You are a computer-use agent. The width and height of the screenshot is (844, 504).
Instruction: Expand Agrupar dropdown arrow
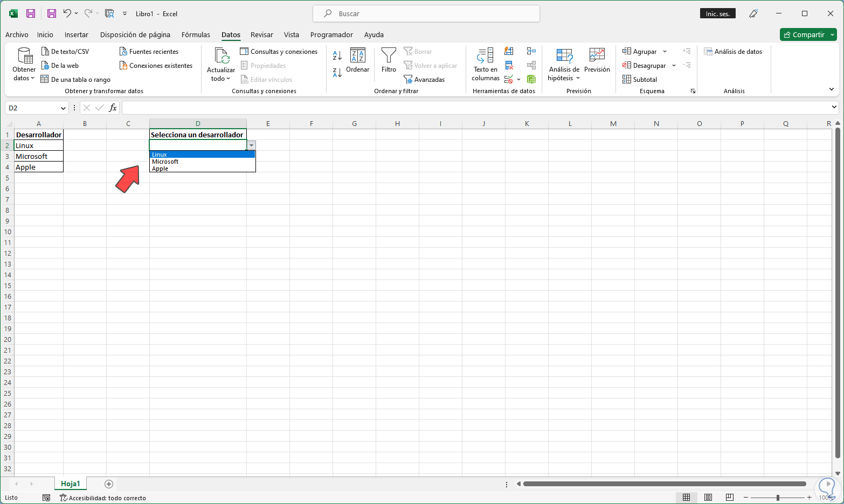click(665, 52)
